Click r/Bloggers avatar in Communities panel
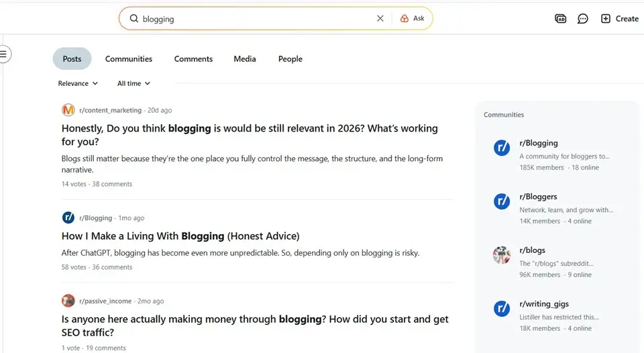The height and width of the screenshot is (353, 644). coord(502,201)
